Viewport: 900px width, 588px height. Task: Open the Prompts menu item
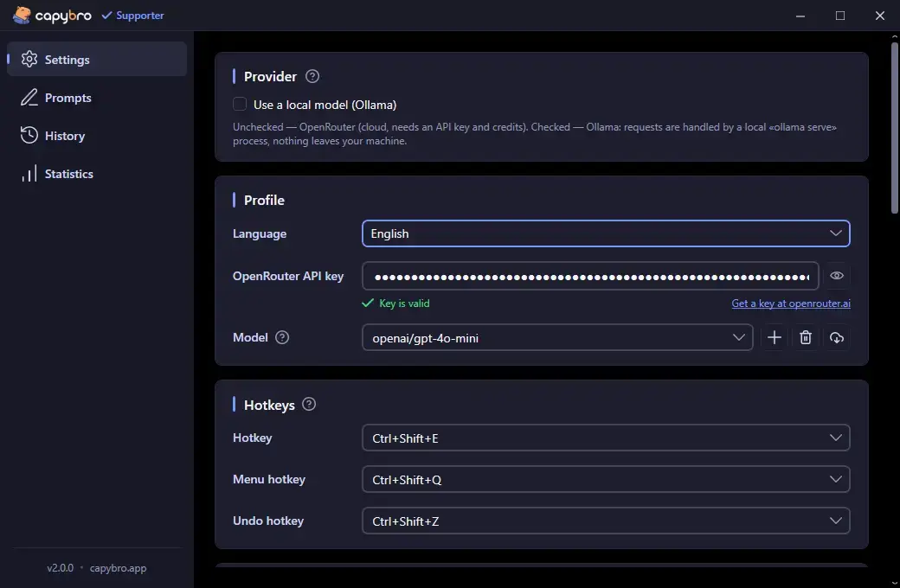click(96, 98)
